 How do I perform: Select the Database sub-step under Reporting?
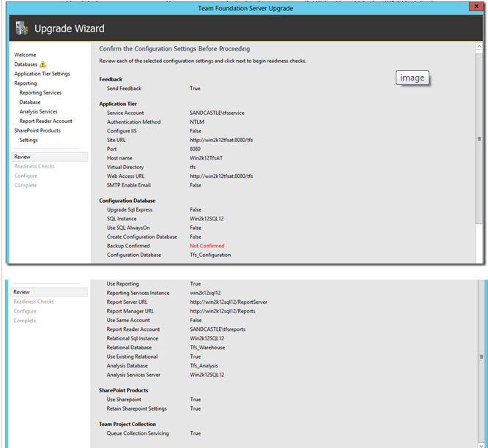pos(30,102)
